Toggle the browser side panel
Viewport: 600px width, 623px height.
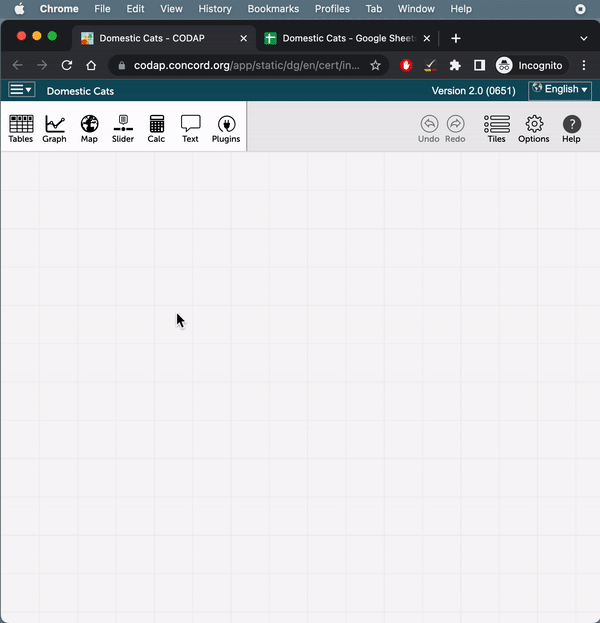tap(479, 65)
